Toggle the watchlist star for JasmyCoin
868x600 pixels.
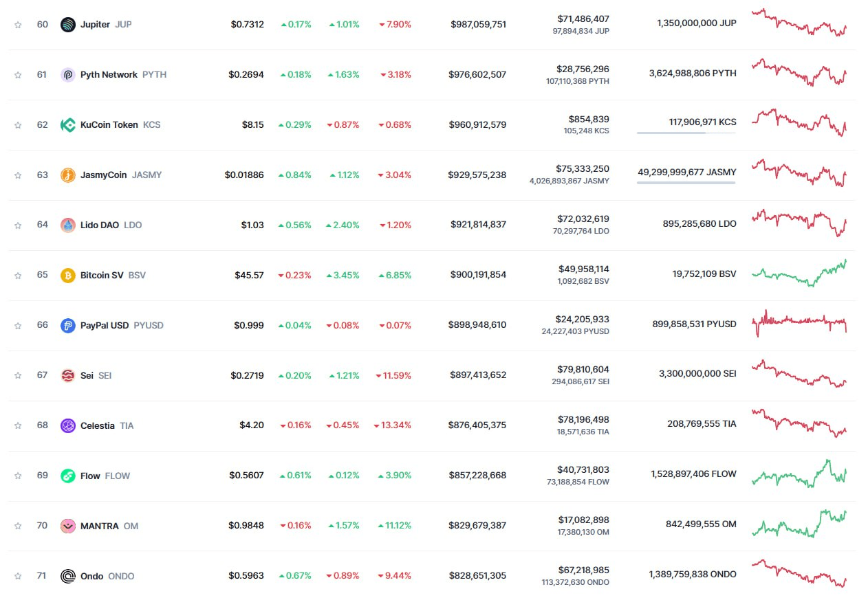[18, 175]
